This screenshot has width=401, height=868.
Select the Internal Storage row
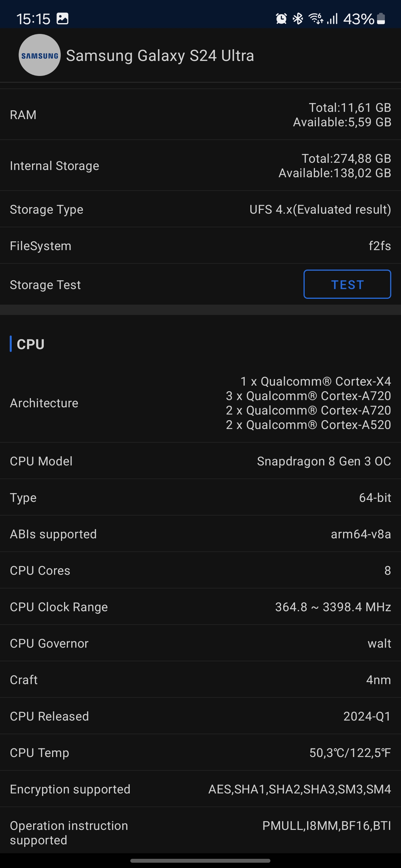[200, 166]
